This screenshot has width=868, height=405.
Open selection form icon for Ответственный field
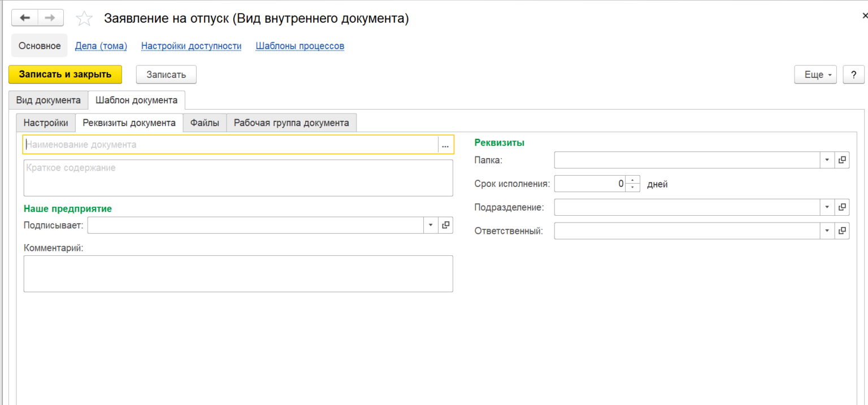coord(842,230)
